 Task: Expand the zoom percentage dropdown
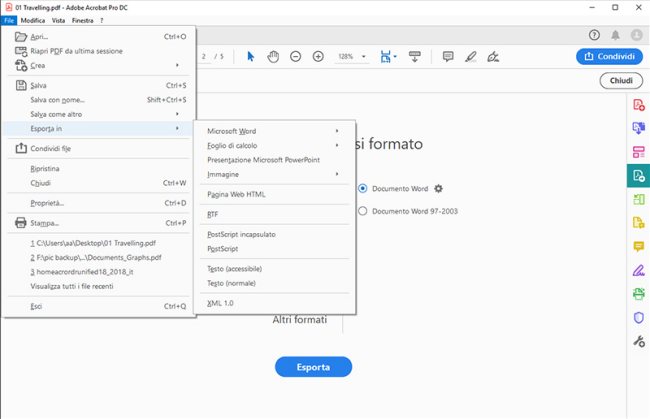click(x=364, y=56)
